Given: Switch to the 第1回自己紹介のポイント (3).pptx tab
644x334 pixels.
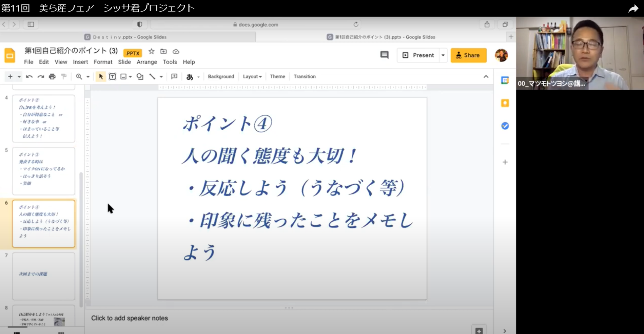Looking at the screenshot, I should 381,37.
